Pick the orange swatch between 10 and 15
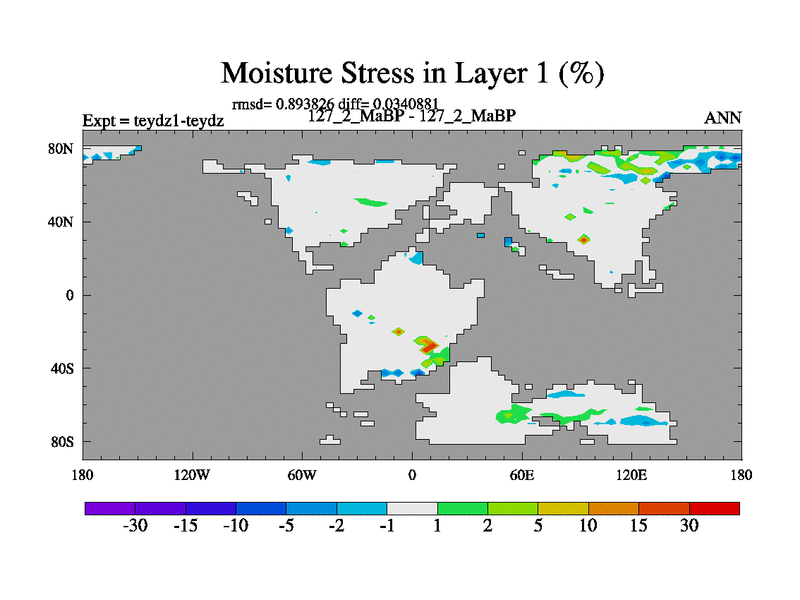Viewport: 800px width, 600px height. (x=613, y=508)
